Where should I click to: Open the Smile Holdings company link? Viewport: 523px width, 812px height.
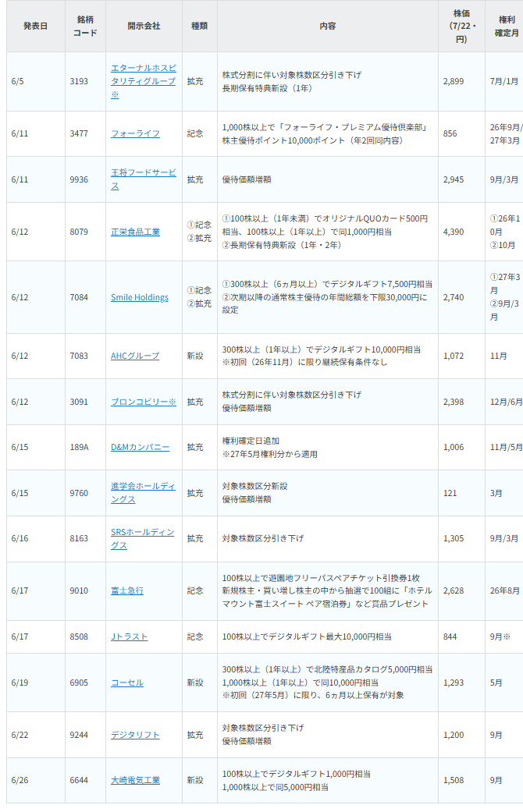(140, 297)
